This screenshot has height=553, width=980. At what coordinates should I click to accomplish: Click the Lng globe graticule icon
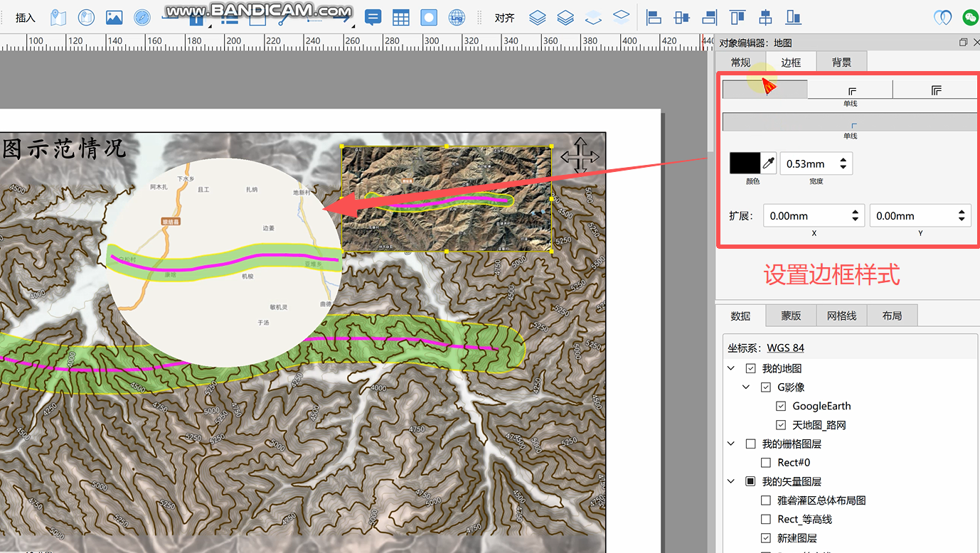point(457,18)
